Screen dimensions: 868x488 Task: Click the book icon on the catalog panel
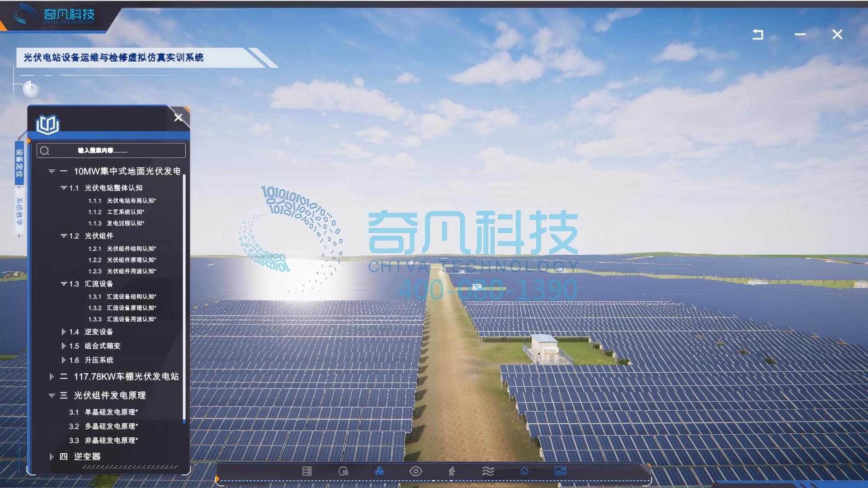47,124
